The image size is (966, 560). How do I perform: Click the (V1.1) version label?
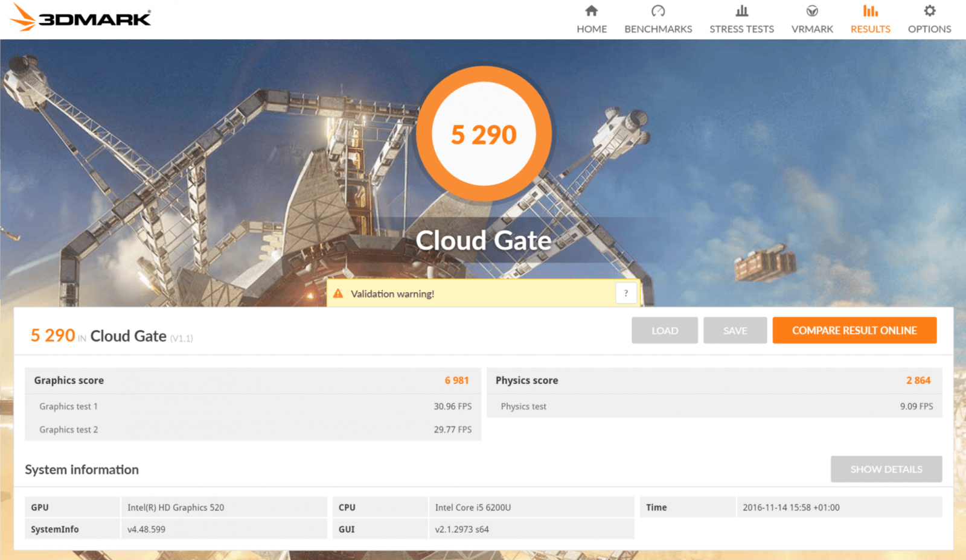pyautogui.click(x=181, y=339)
